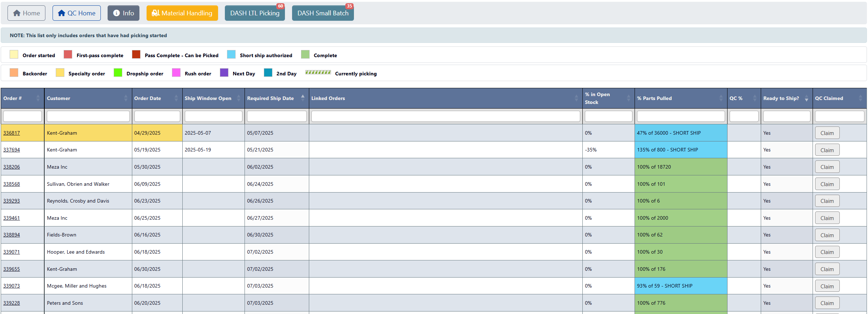Screen dimensions: 868x314
Task: Sort by % in Open Stock column
Action: (608, 98)
